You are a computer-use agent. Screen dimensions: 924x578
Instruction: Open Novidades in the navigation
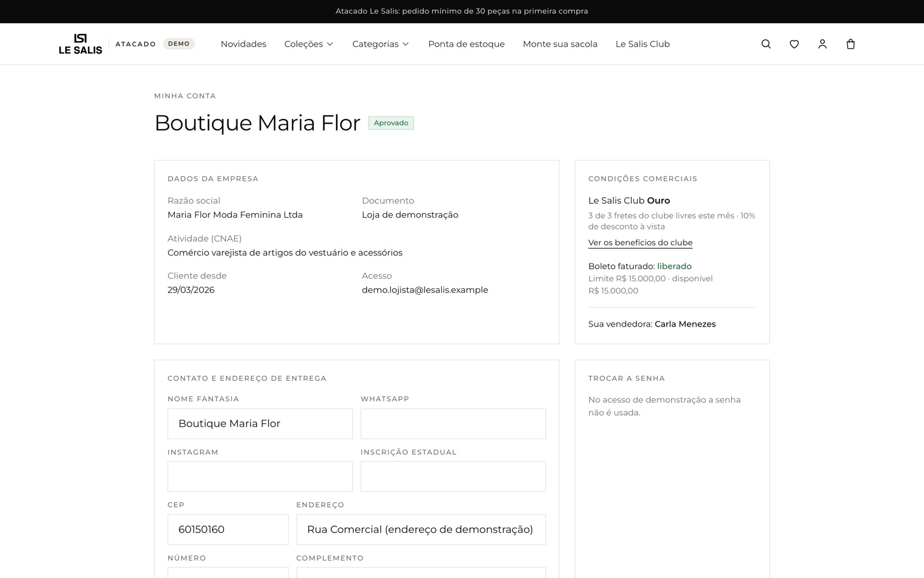pos(243,44)
